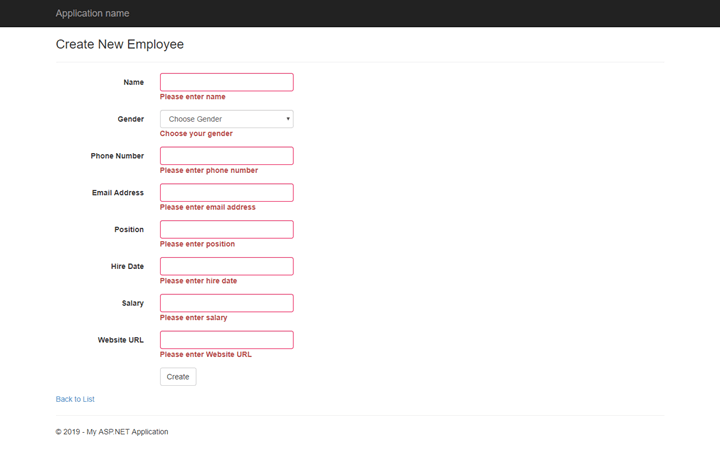The height and width of the screenshot is (453, 720).
Task: Click the Email Address label
Action: pos(117,193)
